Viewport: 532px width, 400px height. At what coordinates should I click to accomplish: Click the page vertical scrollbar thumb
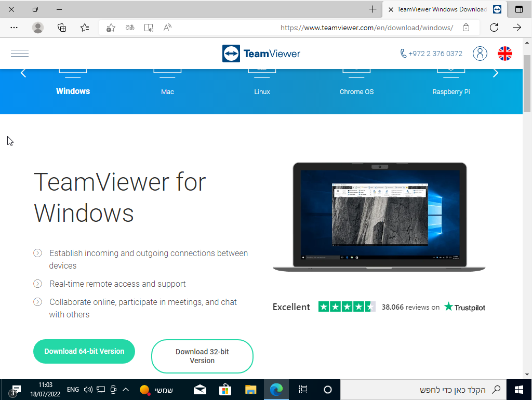[527, 83]
